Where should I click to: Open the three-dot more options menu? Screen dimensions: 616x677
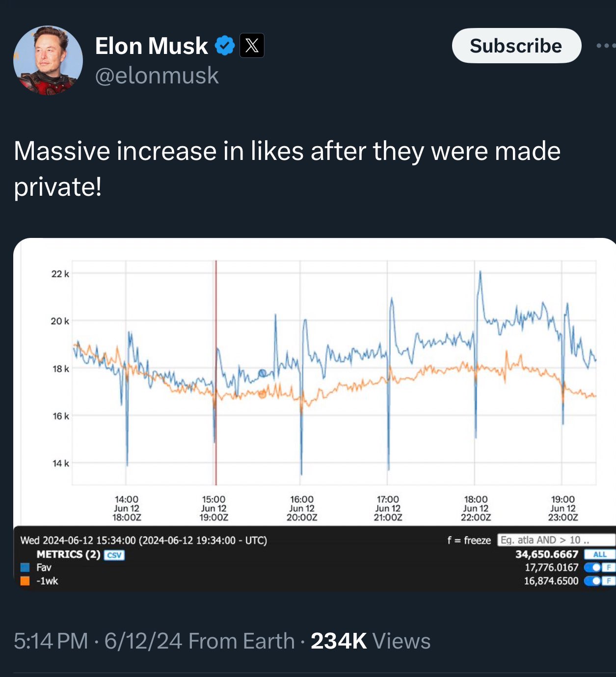pyautogui.click(x=605, y=46)
